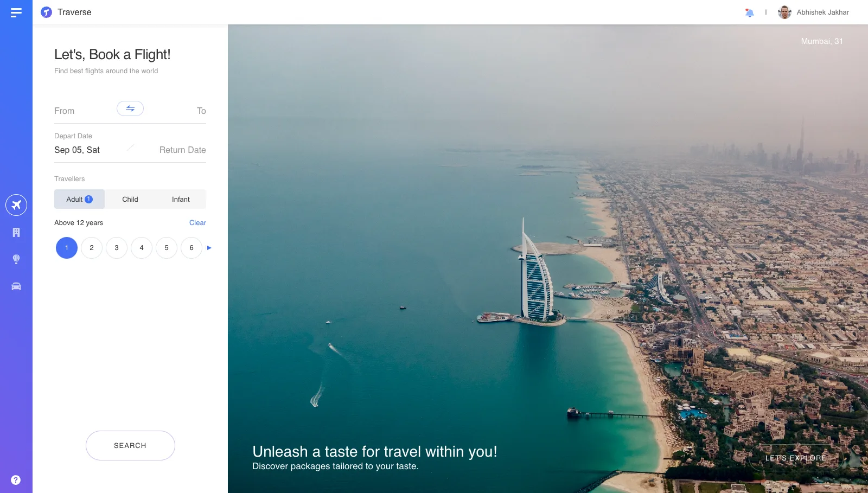Choose 3 adult travellers
868x493 pixels.
click(x=117, y=248)
